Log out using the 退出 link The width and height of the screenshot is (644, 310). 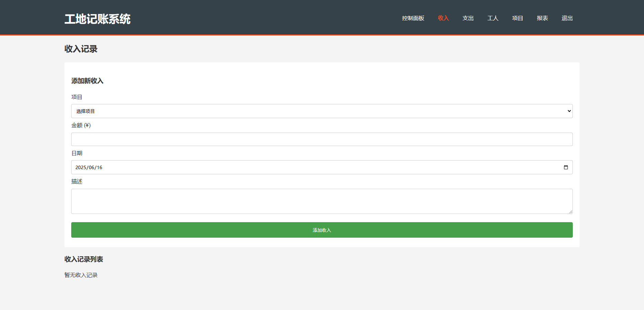567,18
